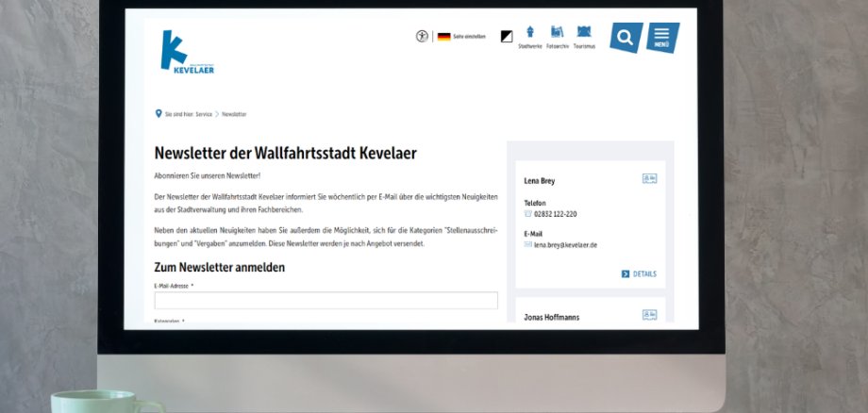Click the Kevelaer logo
Viewport: 868px width, 413px height.
(x=187, y=53)
